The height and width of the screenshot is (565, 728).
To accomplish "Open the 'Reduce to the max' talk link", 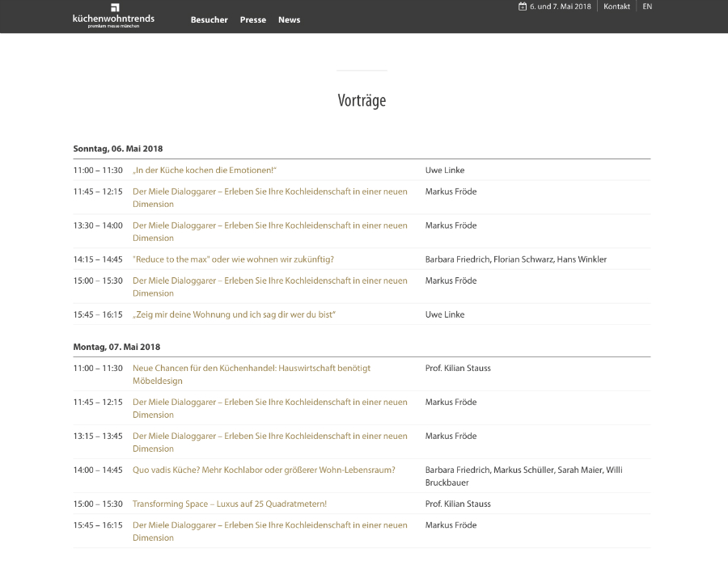I will point(233,259).
